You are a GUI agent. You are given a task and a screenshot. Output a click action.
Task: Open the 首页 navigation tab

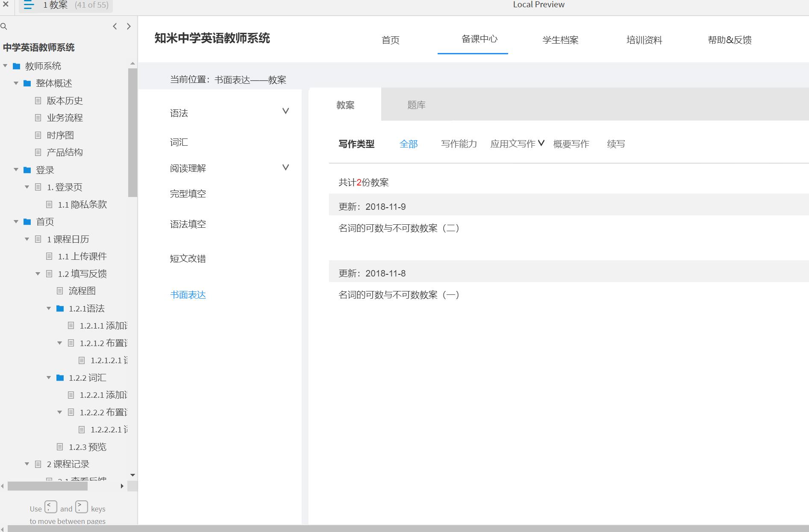(x=391, y=40)
